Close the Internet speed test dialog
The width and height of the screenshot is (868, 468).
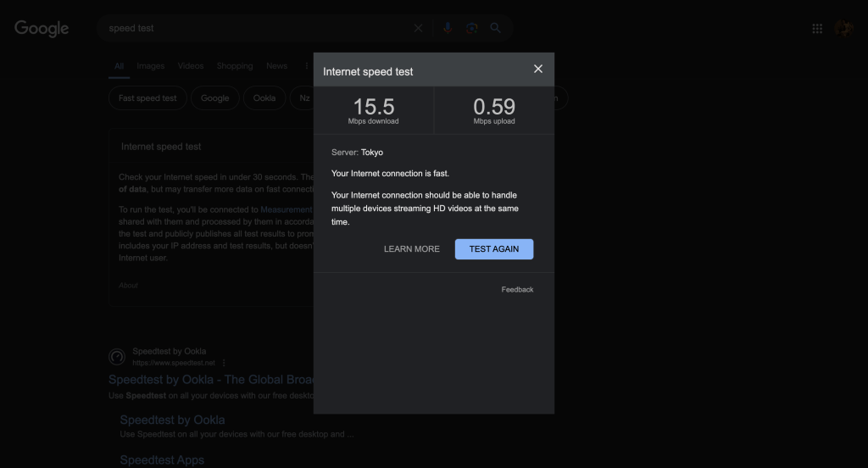(x=537, y=69)
